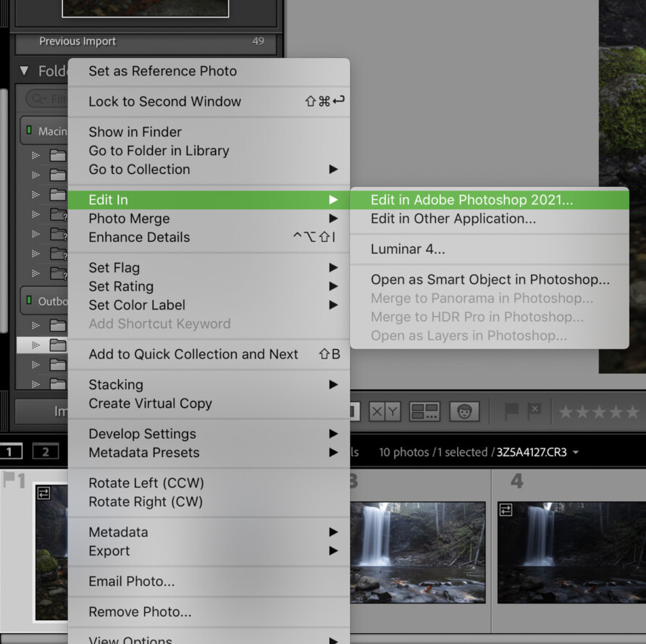Toggle the green status light beside Macintosh HD
Image resolution: width=646 pixels, height=644 pixels.
[x=29, y=130]
